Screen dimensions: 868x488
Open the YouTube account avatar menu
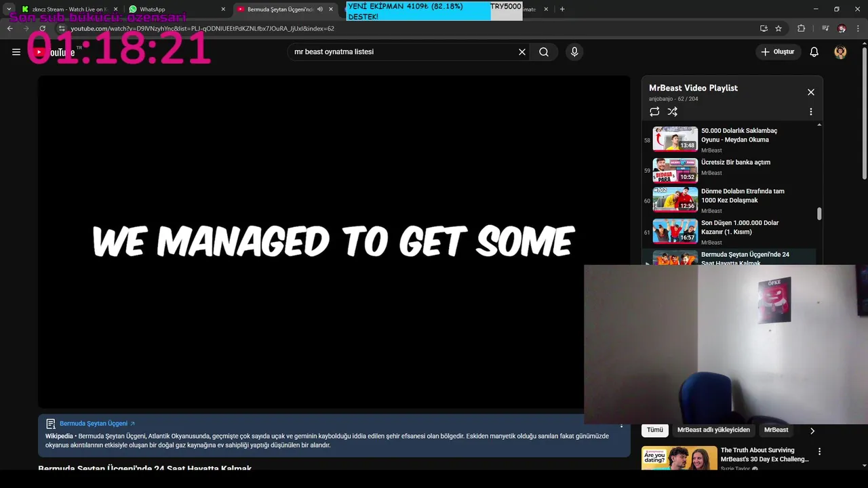840,52
